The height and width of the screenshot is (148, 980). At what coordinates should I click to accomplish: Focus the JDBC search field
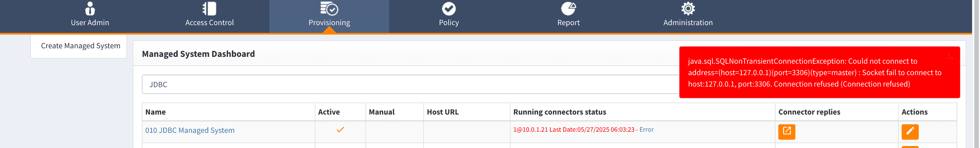tap(380, 84)
